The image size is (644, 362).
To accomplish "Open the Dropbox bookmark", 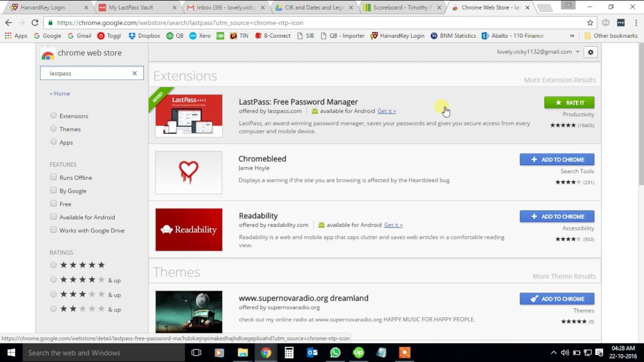I will click(144, 36).
